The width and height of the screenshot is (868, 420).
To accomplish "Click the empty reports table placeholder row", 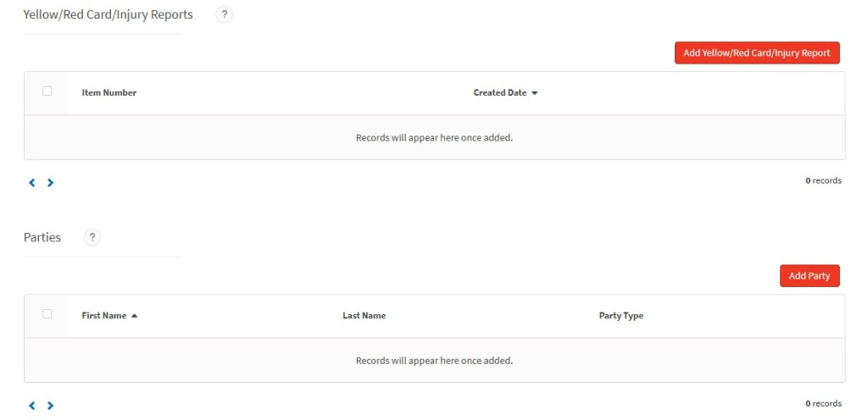I will pyautogui.click(x=435, y=138).
